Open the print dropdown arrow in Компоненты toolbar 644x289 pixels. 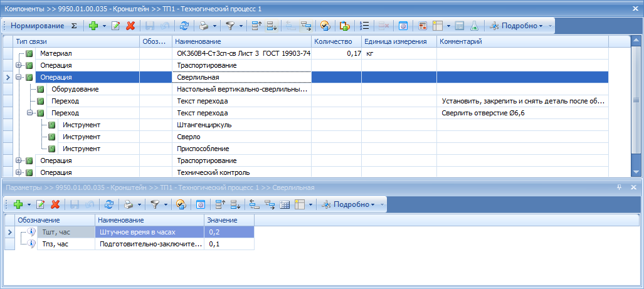pos(215,26)
